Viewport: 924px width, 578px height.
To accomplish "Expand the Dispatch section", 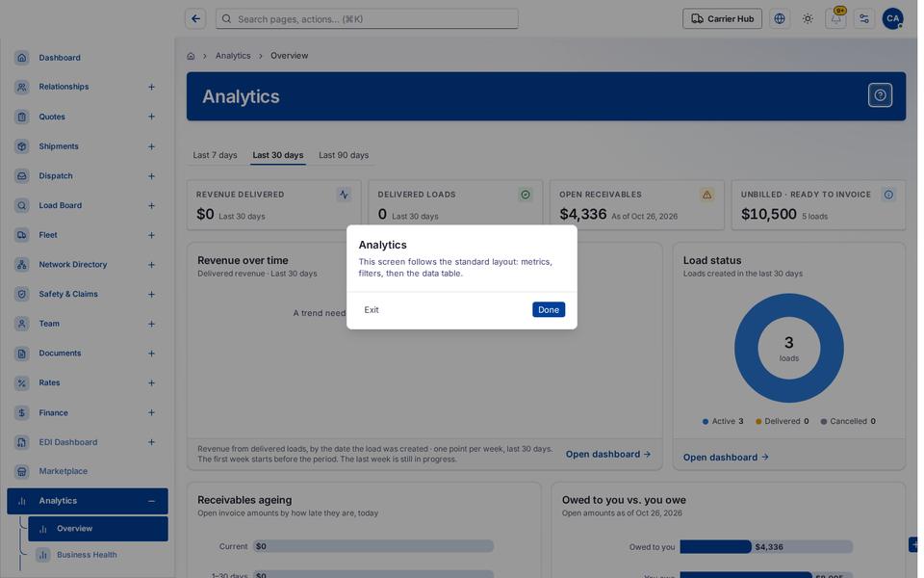I will tap(151, 176).
